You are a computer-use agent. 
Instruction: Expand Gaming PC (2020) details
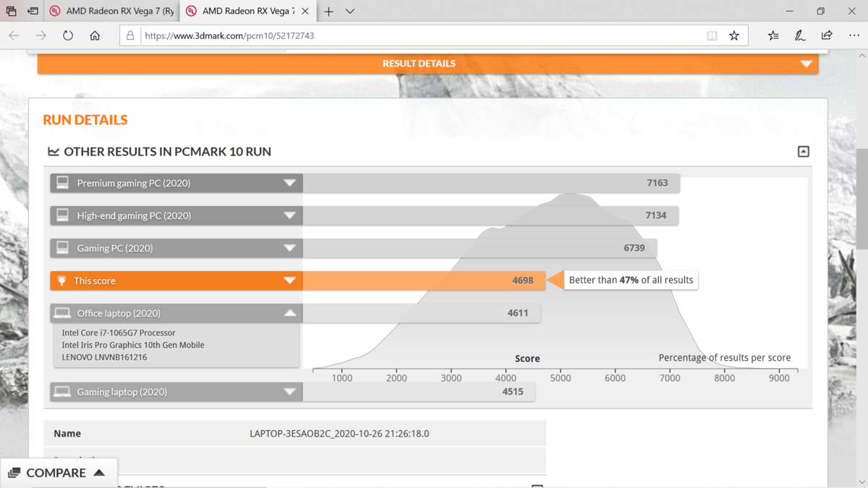(x=289, y=248)
